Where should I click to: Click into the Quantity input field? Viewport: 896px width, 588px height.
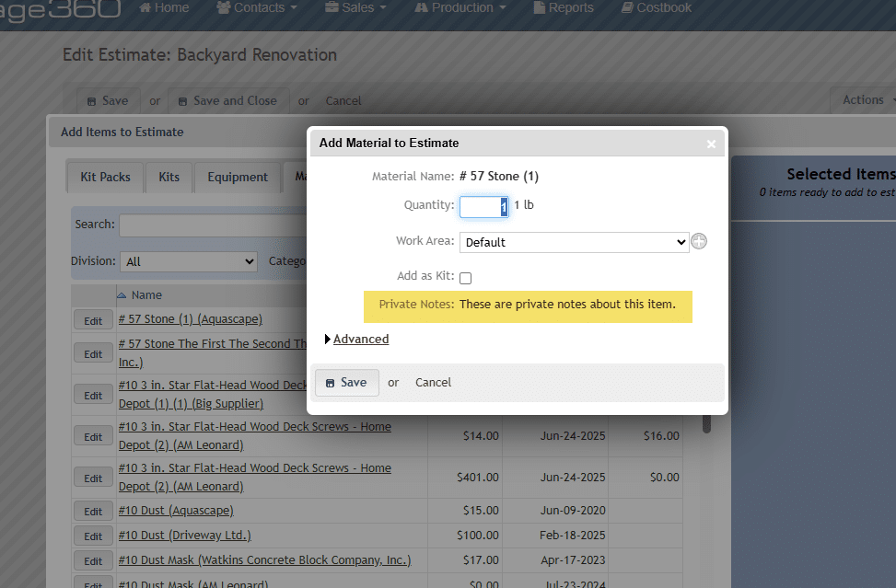point(482,207)
